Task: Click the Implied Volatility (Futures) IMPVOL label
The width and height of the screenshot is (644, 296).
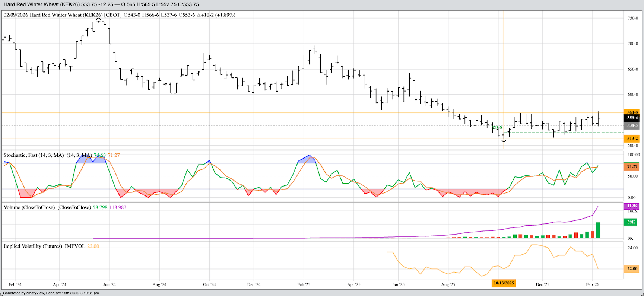Action: point(44,246)
